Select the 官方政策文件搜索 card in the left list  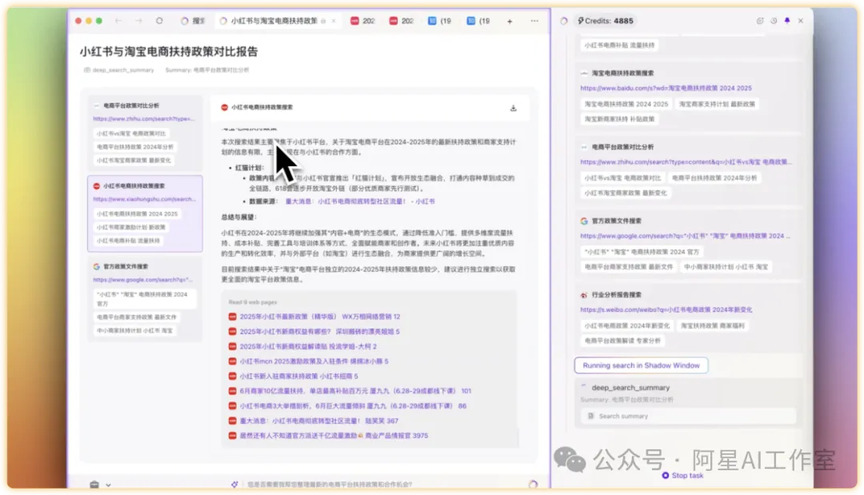pyautogui.click(x=145, y=298)
